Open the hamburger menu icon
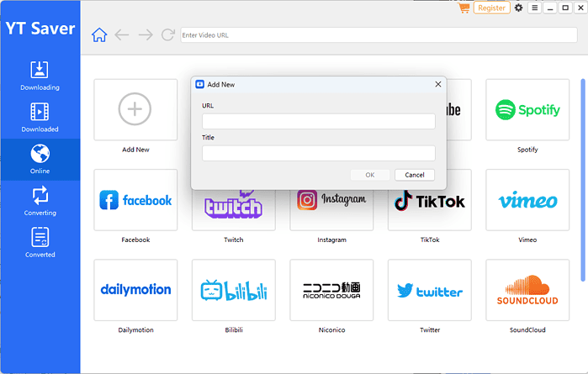588x374 pixels. [x=534, y=8]
